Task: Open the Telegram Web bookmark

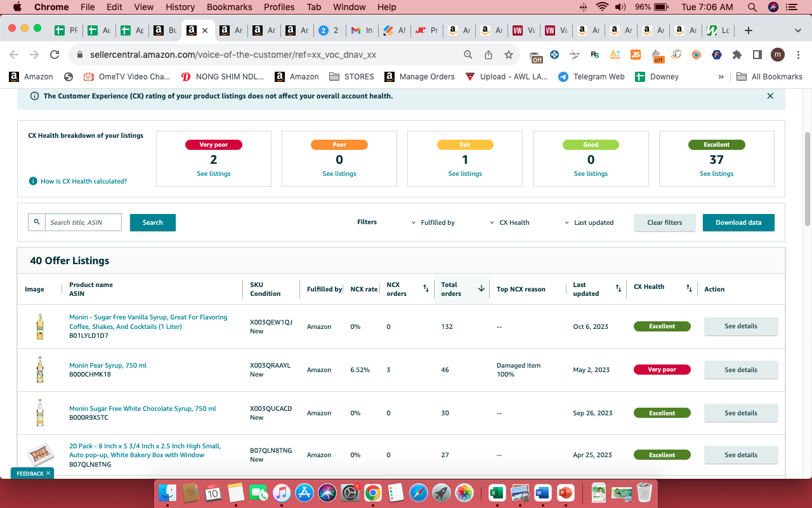Action: click(592, 77)
